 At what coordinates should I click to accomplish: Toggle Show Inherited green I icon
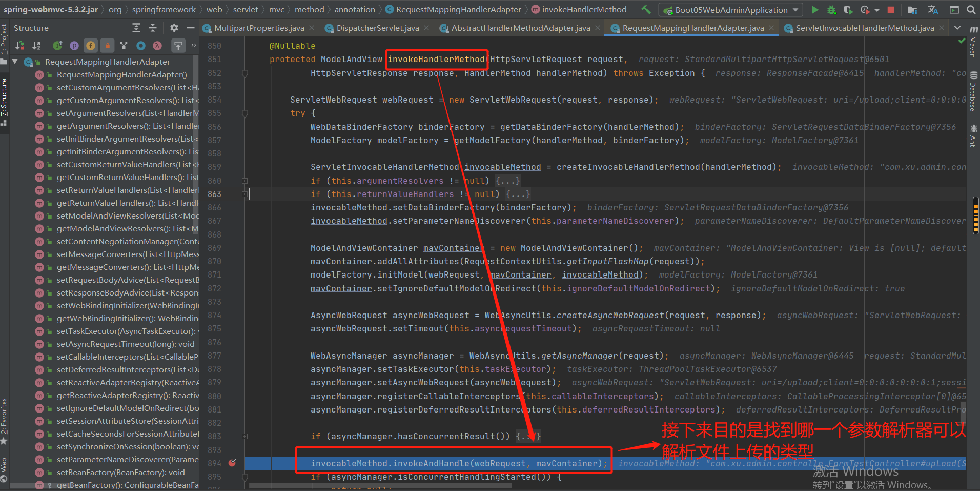tap(57, 46)
